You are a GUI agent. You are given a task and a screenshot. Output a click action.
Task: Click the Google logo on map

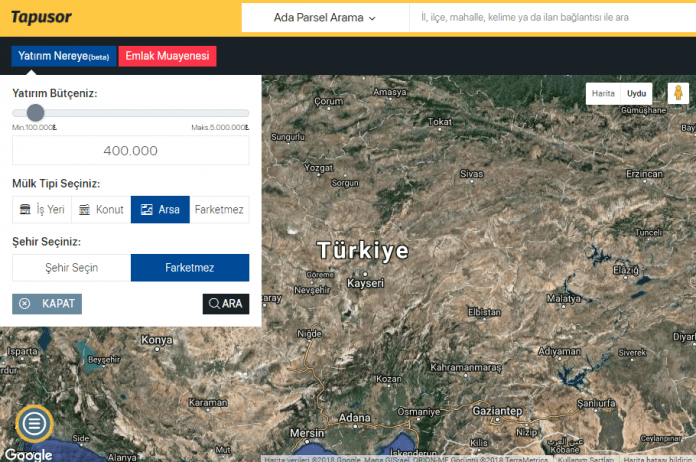click(x=28, y=454)
